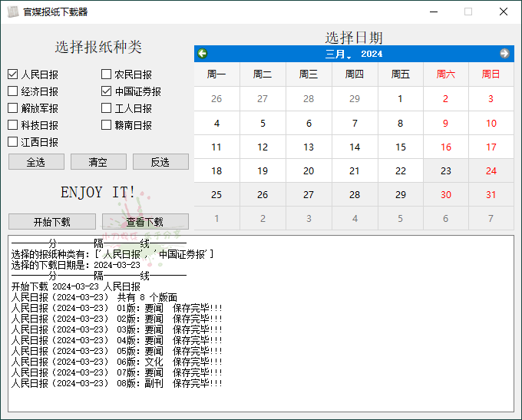Check the 农民日报 option
Screen dimensions: 522x420
coord(107,74)
